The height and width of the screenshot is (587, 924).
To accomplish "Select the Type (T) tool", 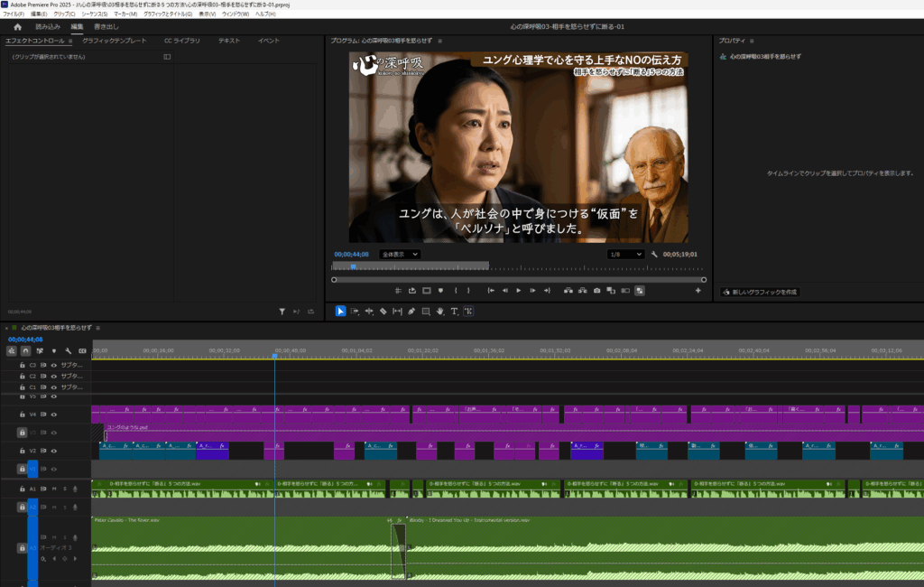I will click(x=454, y=312).
